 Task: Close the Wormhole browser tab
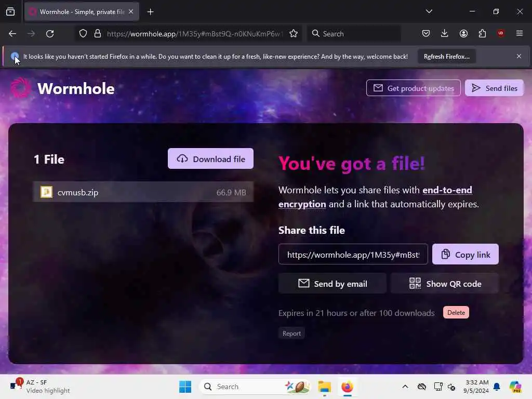(x=131, y=11)
